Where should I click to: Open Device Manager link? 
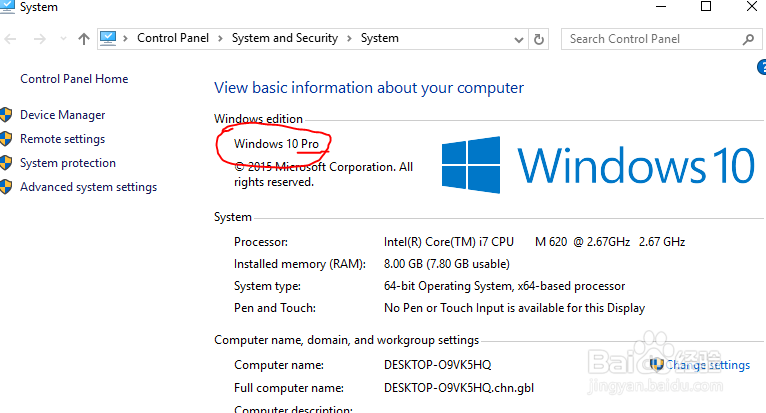click(63, 115)
